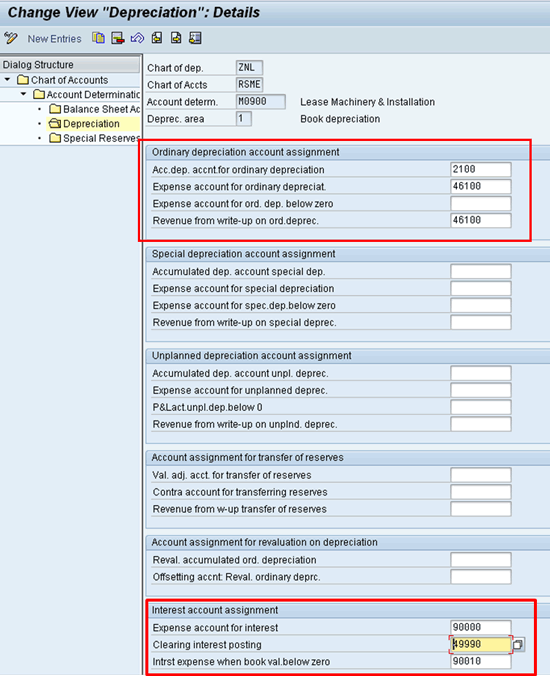
Task: Open the Balance Sheet Accounts folder
Action: point(94,109)
